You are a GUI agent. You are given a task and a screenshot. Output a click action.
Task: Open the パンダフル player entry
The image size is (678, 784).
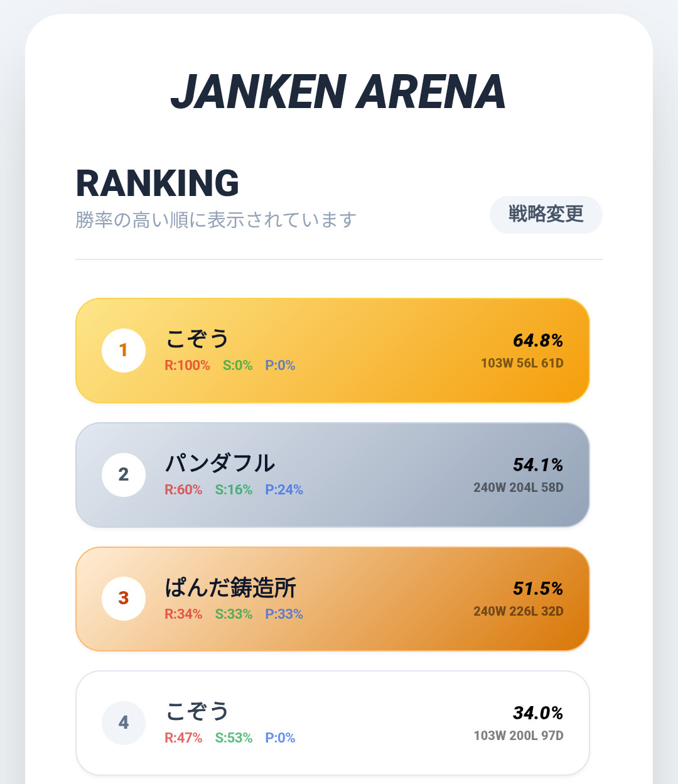click(220, 463)
